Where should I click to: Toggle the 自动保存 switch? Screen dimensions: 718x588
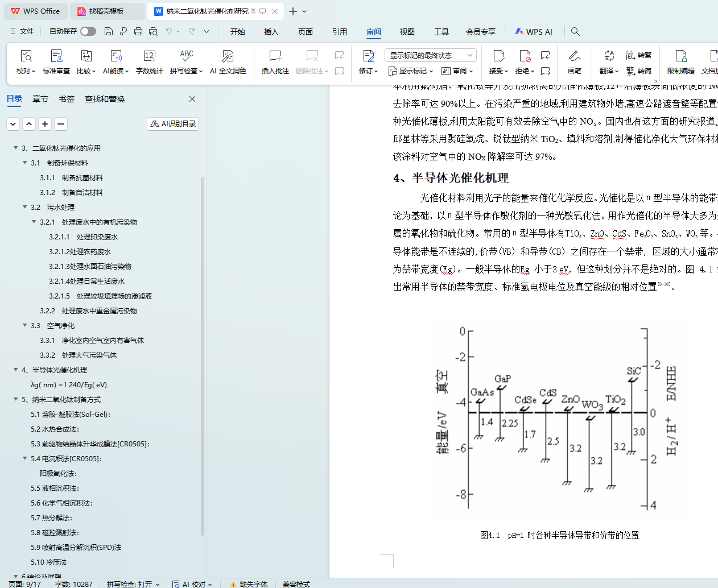click(x=88, y=31)
